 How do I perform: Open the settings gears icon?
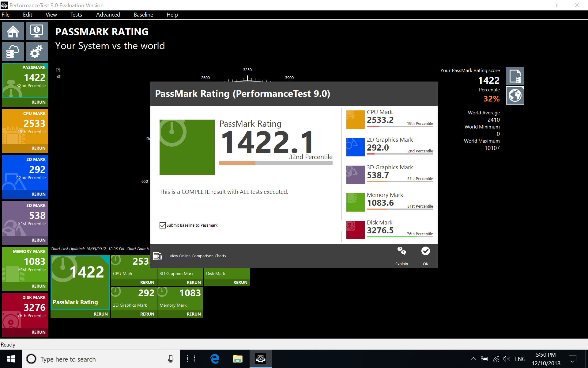tap(37, 52)
